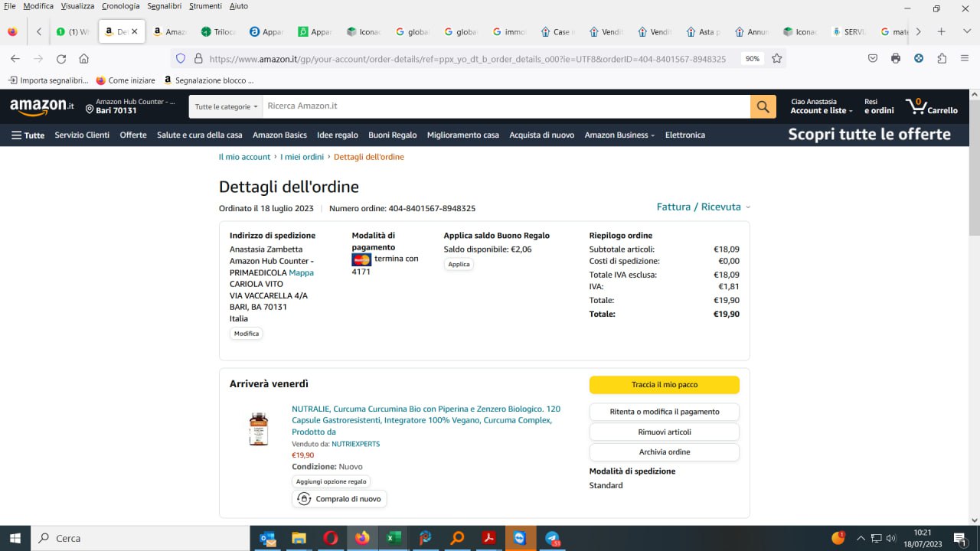Go to Firefox home page icon
Image resolution: width=980 pixels, height=551 pixels.
click(84, 59)
